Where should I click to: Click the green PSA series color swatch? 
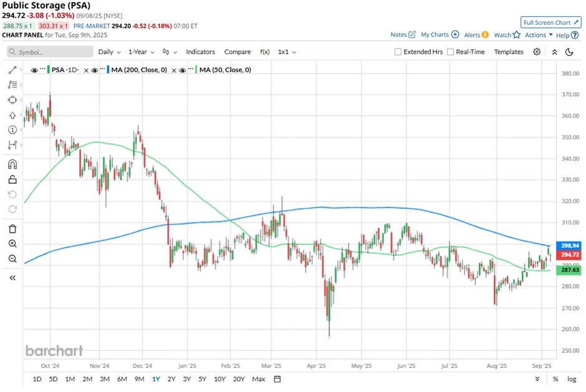tap(49, 70)
